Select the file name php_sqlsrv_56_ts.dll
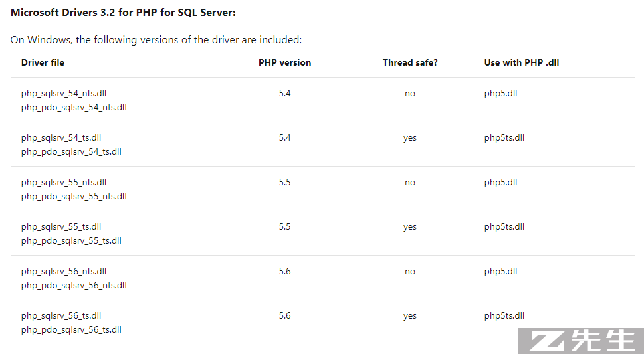The image size is (644, 354). 61,316
